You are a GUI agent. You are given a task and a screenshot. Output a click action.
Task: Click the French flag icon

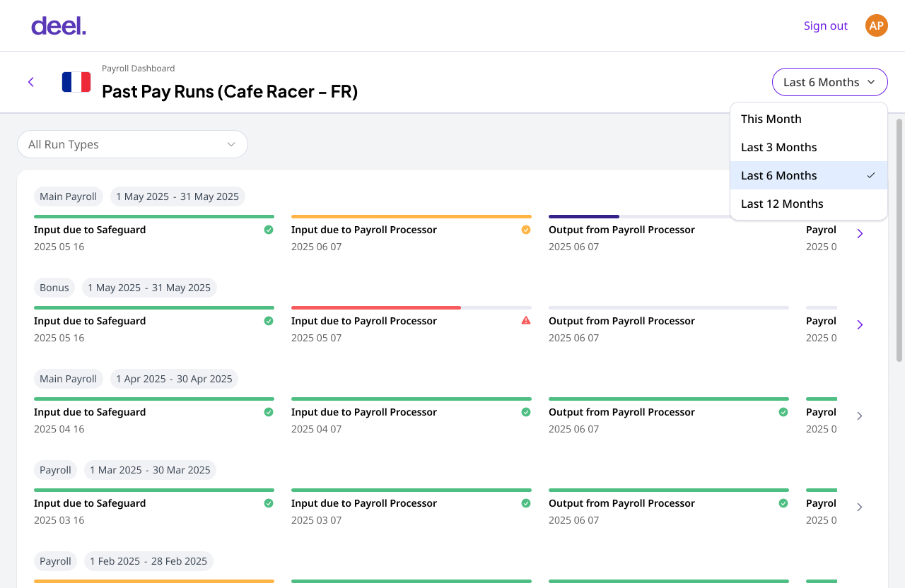pyautogui.click(x=76, y=82)
